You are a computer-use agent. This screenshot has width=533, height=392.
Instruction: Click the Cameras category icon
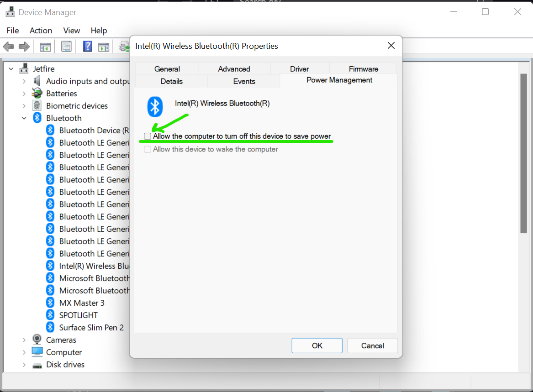[37, 340]
